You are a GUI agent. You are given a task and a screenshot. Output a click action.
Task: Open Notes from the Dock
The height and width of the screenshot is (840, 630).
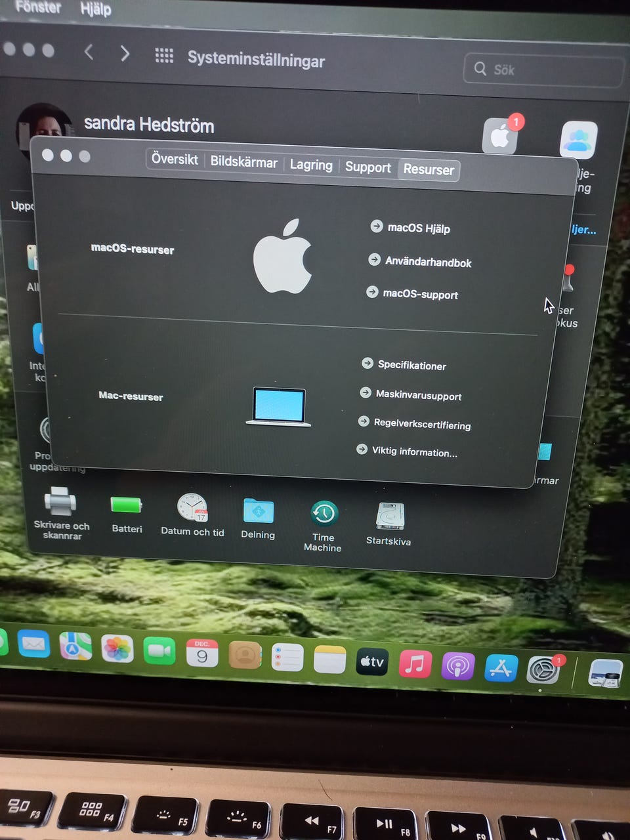tap(329, 659)
